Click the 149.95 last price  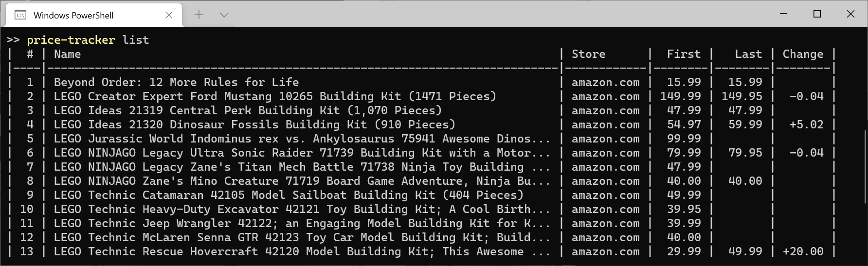tap(741, 96)
